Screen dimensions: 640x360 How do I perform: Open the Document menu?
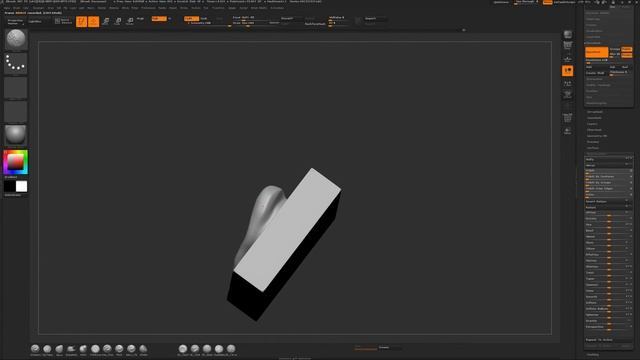click(38, 8)
